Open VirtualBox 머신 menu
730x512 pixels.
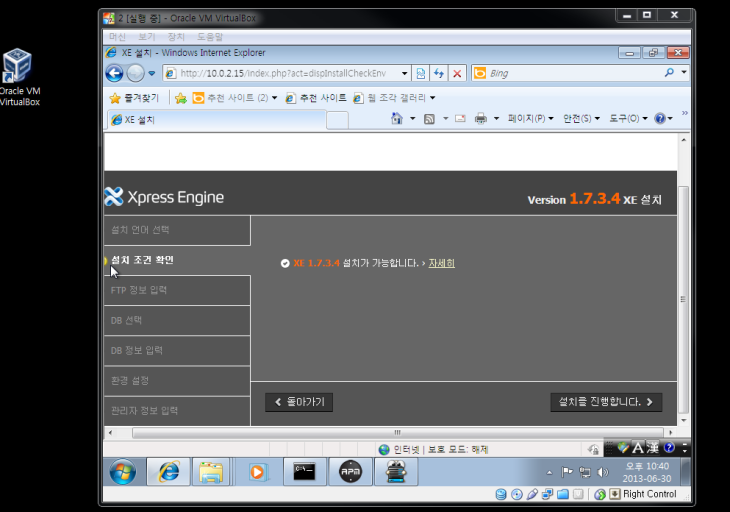[x=117, y=37]
